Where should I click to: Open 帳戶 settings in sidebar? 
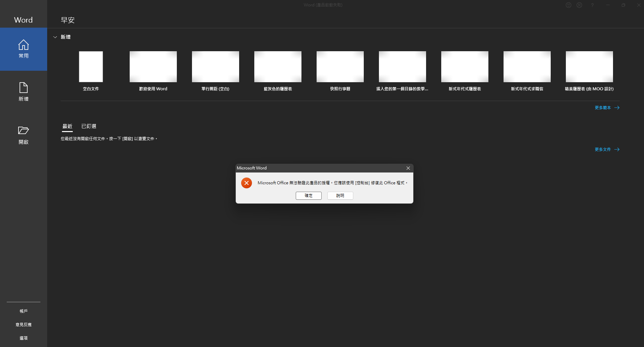coord(23,311)
